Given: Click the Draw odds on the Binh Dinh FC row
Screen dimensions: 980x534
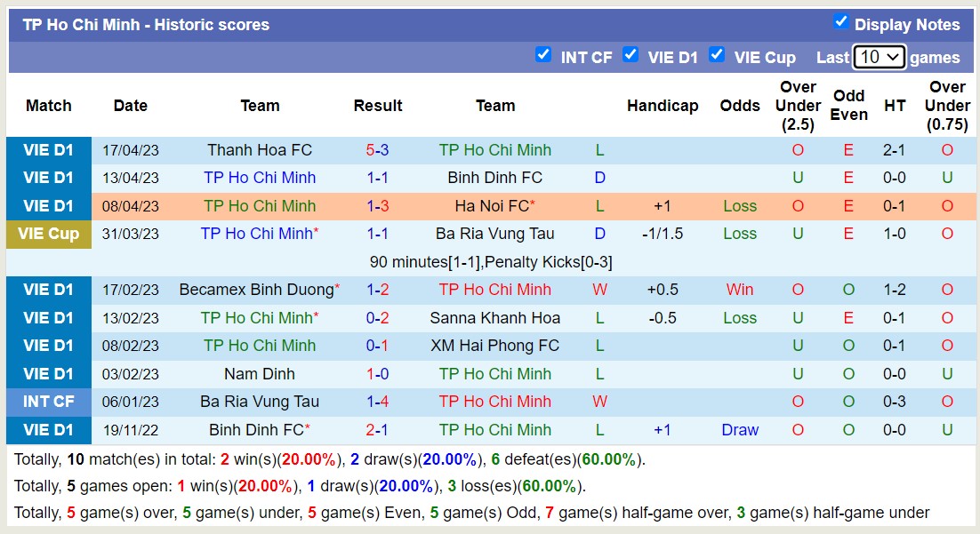Looking at the screenshot, I should tap(740, 430).
